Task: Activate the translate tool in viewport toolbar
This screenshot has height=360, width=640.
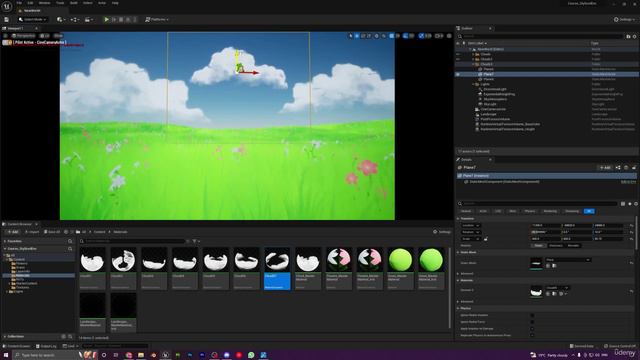Action: pos(357,36)
